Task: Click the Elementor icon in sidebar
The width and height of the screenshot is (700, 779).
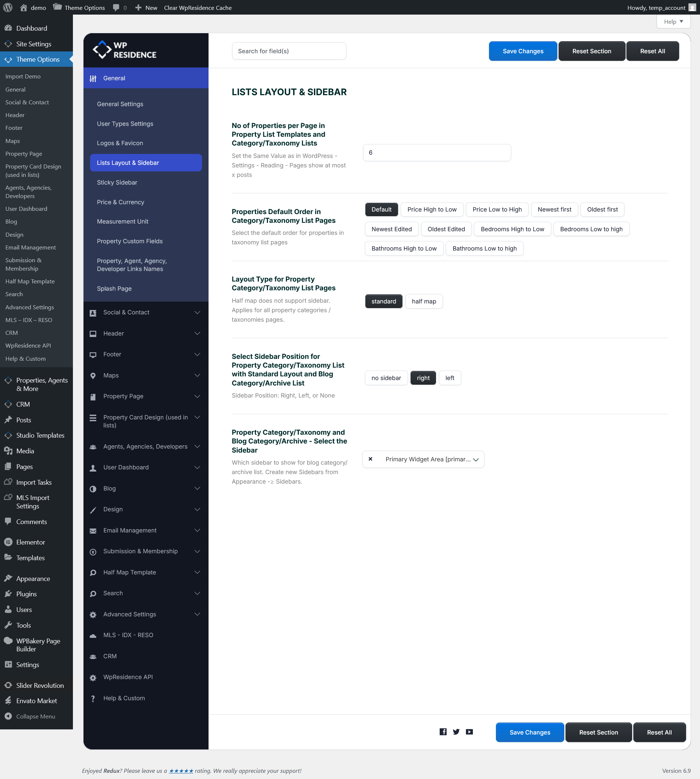Action: [8, 542]
